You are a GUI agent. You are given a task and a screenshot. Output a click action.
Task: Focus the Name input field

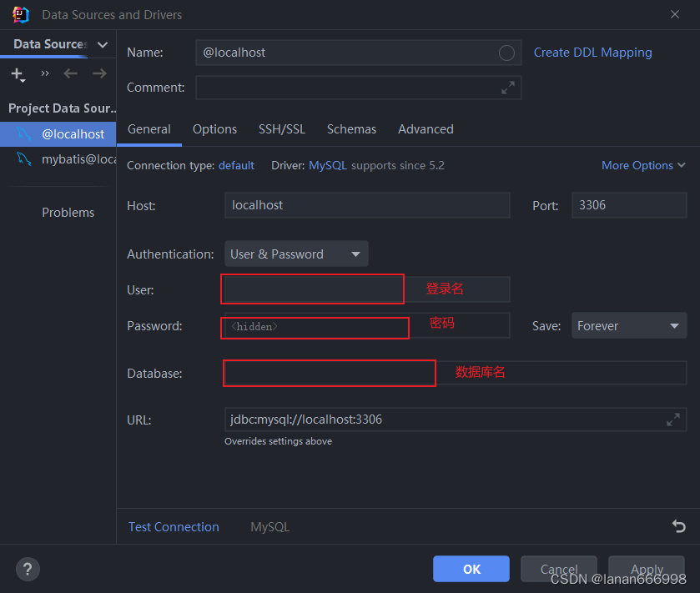(x=359, y=53)
